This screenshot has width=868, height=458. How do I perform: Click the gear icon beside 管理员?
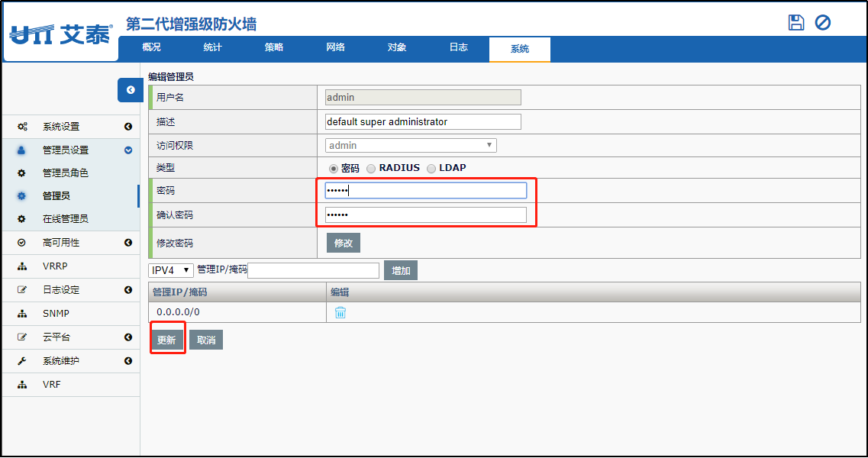[21, 195]
